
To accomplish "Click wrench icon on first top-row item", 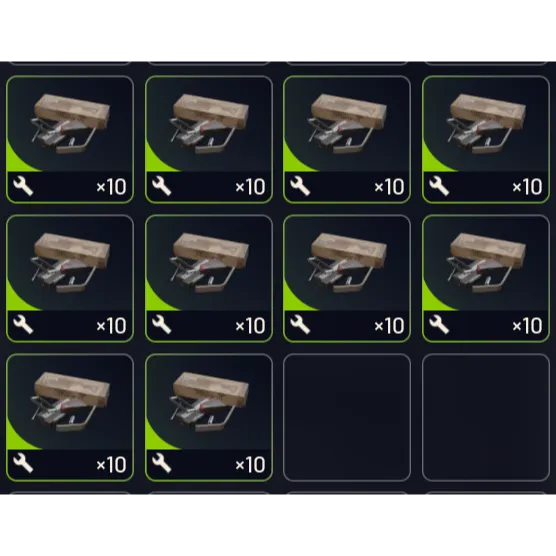I will click(x=23, y=187).
